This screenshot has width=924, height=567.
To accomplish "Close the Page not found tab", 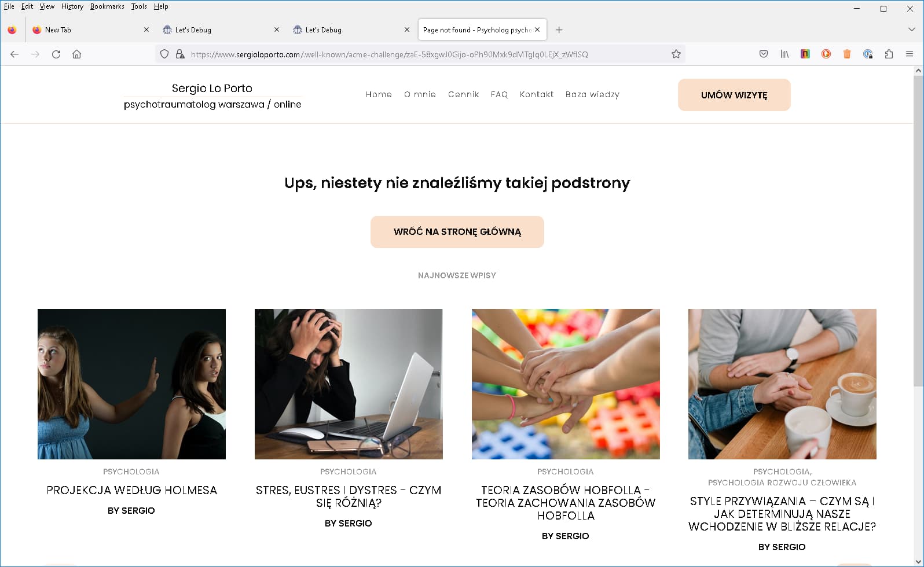I will coord(537,30).
